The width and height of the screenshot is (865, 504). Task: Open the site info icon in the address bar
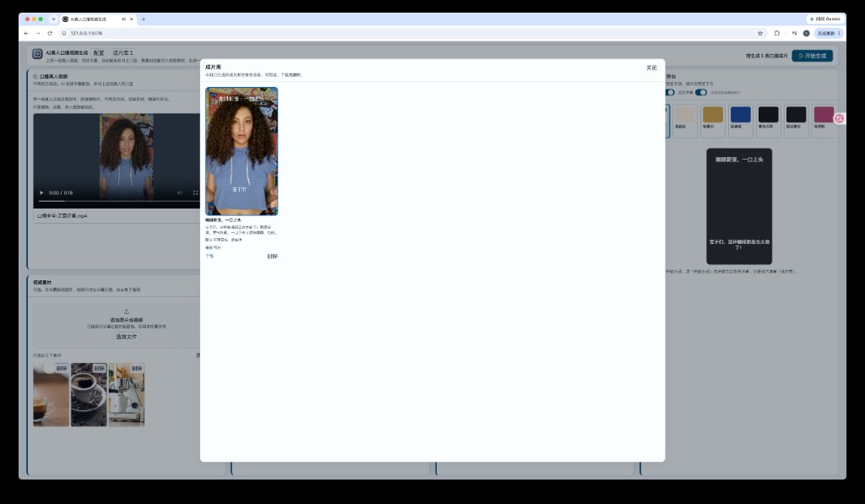[64, 34]
